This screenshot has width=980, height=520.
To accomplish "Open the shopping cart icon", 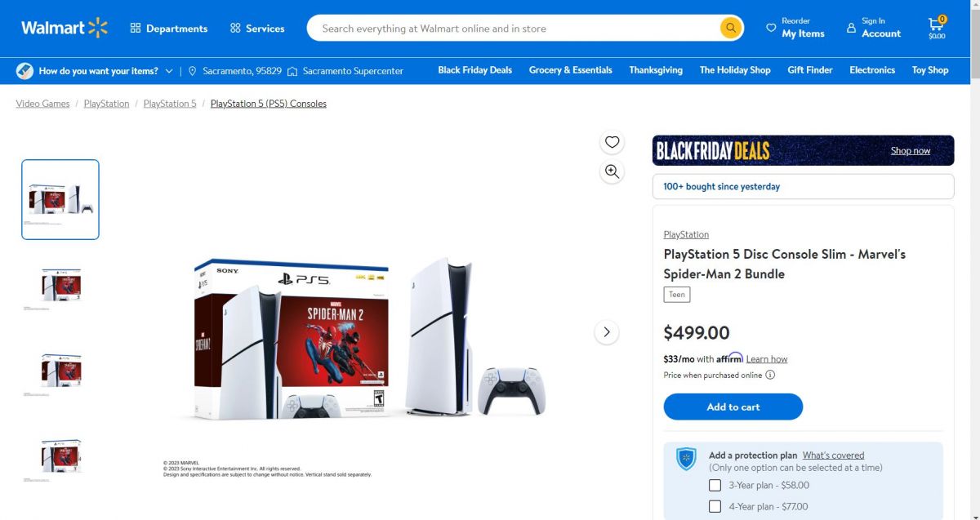I will 937,28.
